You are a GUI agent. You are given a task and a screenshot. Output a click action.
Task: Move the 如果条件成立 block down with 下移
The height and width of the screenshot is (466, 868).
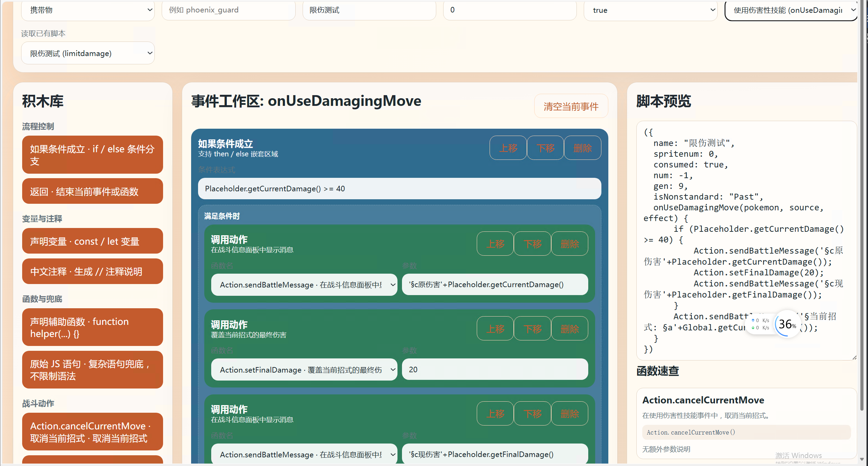545,148
